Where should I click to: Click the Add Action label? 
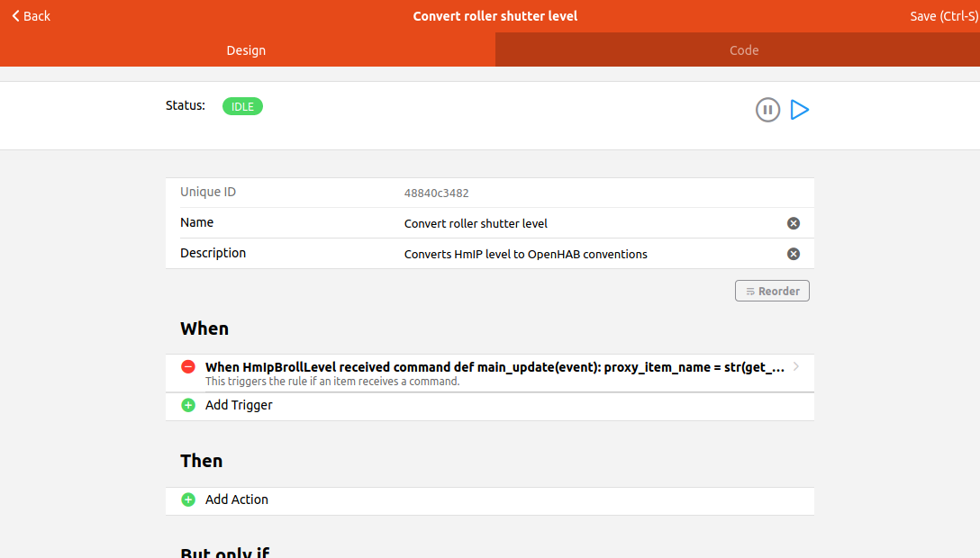tap(237, 499)
